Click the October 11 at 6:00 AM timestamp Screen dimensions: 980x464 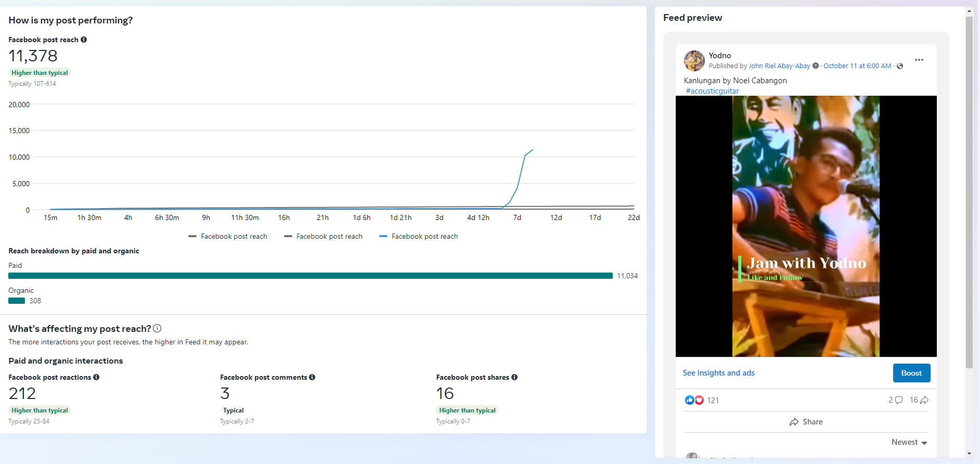coord(857,66)
